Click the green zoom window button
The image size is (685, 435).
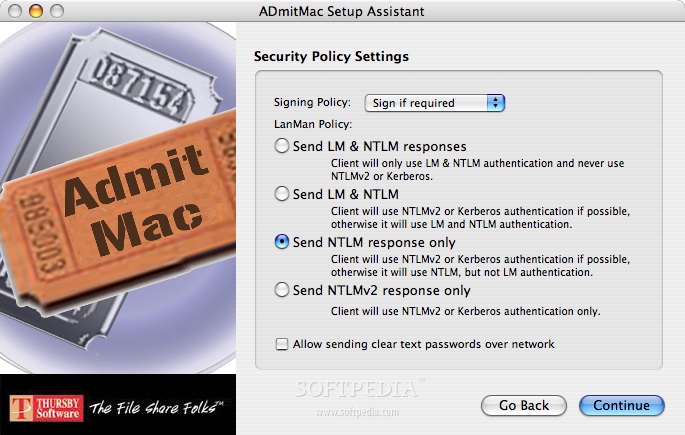57,11
